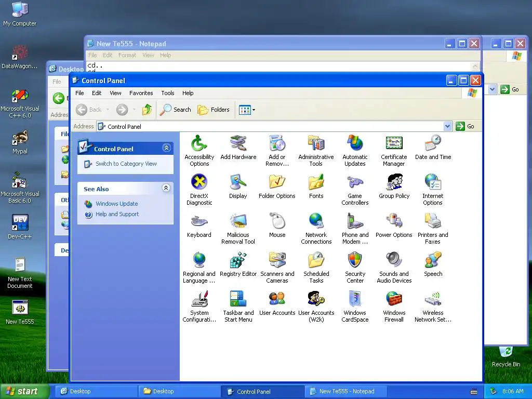This screenshot has height=399, width=532.
Task: Open the Address bar dropdown in Control Panel
Action: pyautogui.click(x=447, y=126)
